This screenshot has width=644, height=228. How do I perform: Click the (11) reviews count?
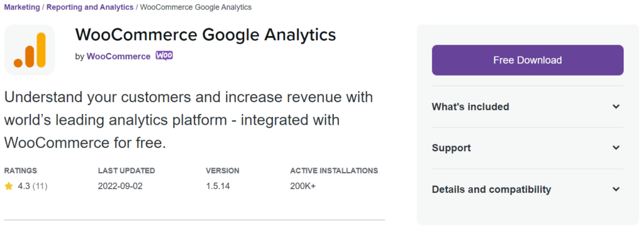tap(40, 186)
